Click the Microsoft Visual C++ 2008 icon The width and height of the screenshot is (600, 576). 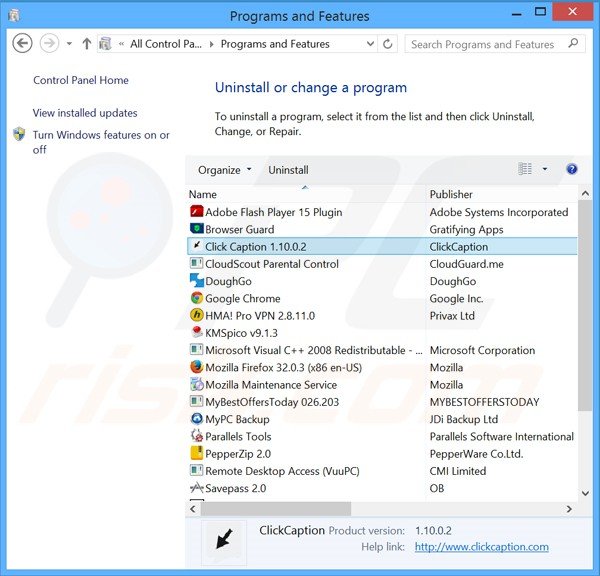[x=196, y=349]
